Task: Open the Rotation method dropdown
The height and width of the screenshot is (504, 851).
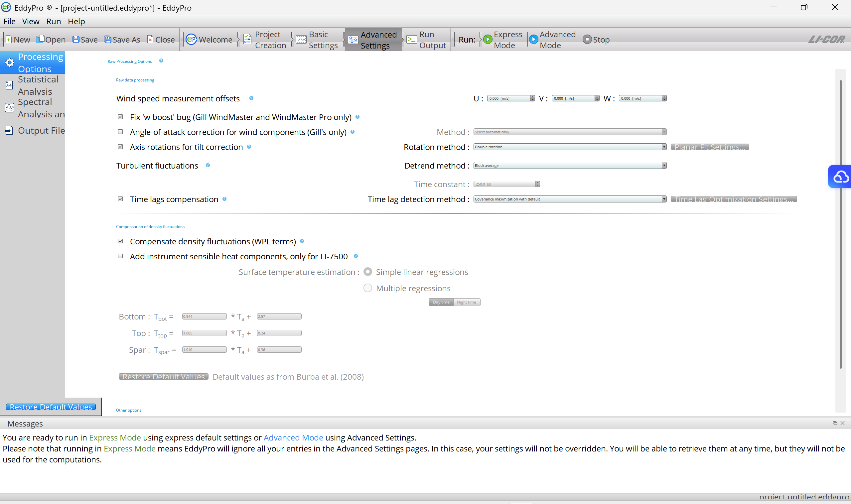Action: click(569, 147)
